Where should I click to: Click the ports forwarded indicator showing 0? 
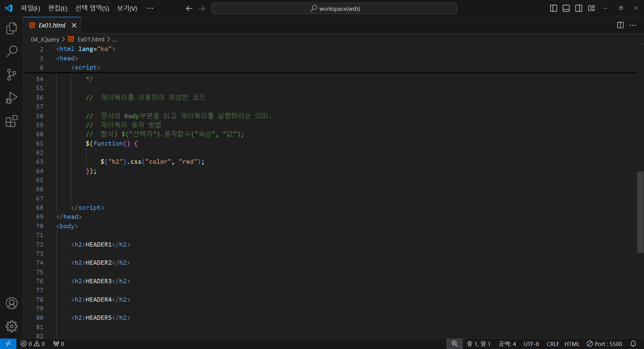pos(59,344)
